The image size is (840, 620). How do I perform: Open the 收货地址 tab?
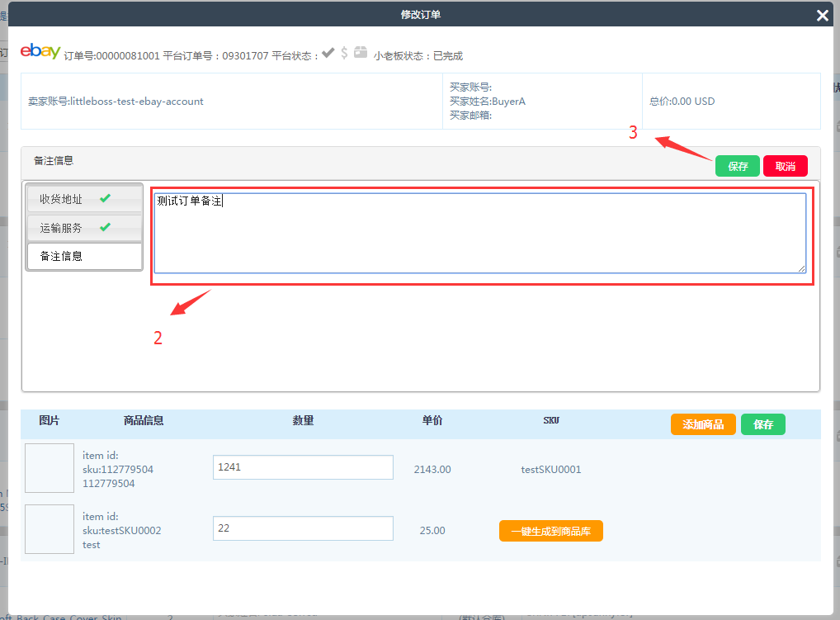click(62, 199)
